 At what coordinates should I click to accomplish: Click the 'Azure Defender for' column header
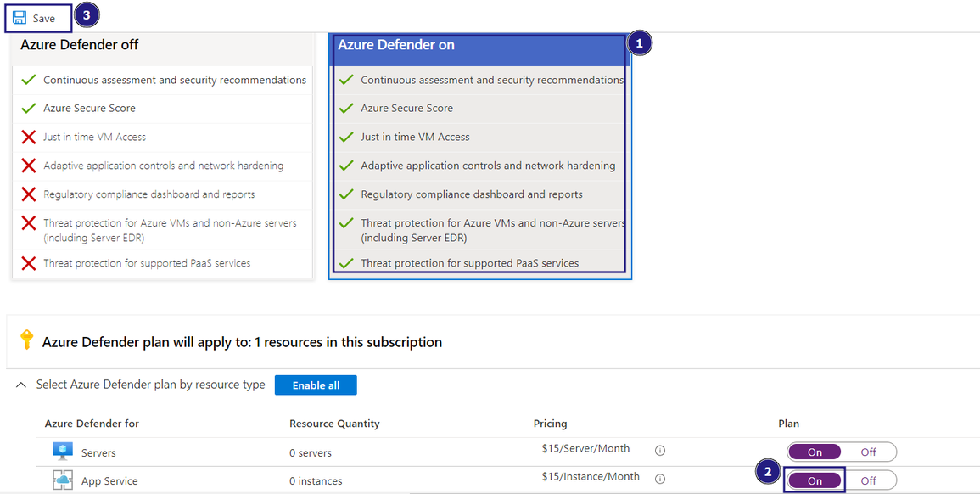click(x=92, y=424)
